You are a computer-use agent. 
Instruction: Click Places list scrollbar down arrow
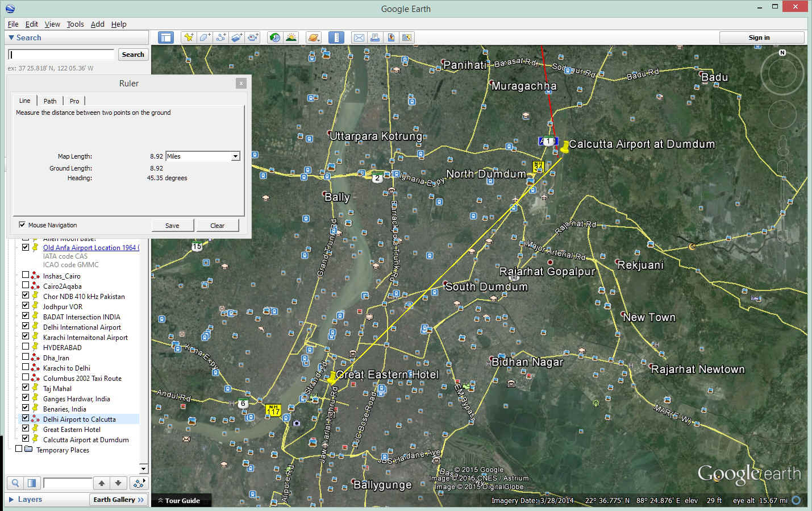tap(144, 469)
